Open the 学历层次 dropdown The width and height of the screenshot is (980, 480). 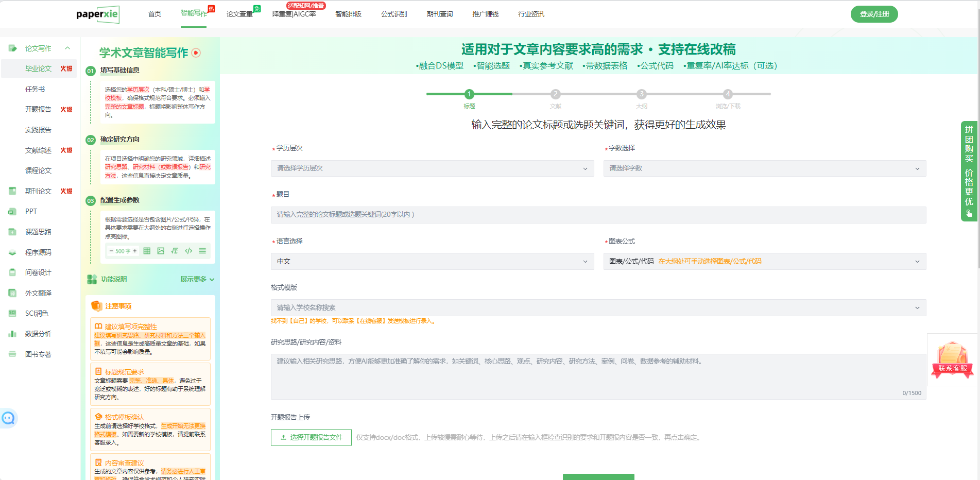tap(432, 168)
